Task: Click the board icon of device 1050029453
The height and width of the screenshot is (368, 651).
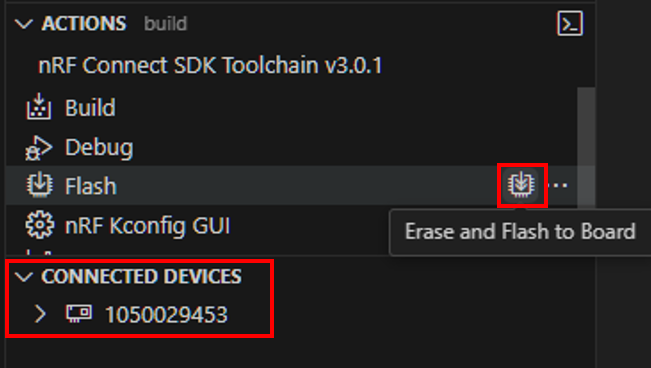Action: 79,314
